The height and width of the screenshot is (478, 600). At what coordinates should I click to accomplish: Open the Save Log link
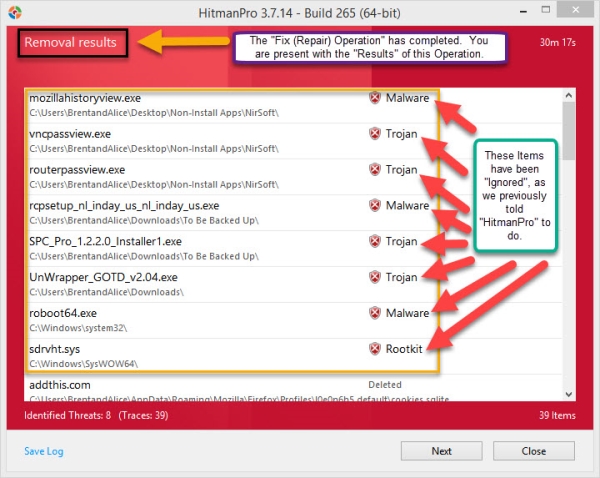(44, 451)
